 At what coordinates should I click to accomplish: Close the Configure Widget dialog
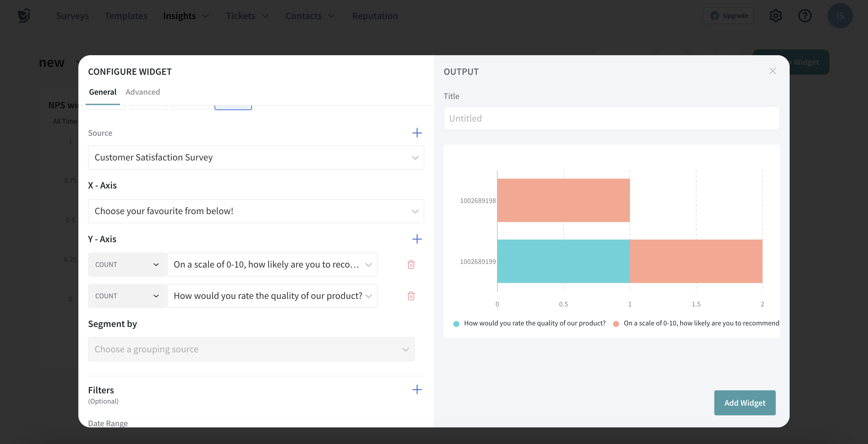point(772,71)
